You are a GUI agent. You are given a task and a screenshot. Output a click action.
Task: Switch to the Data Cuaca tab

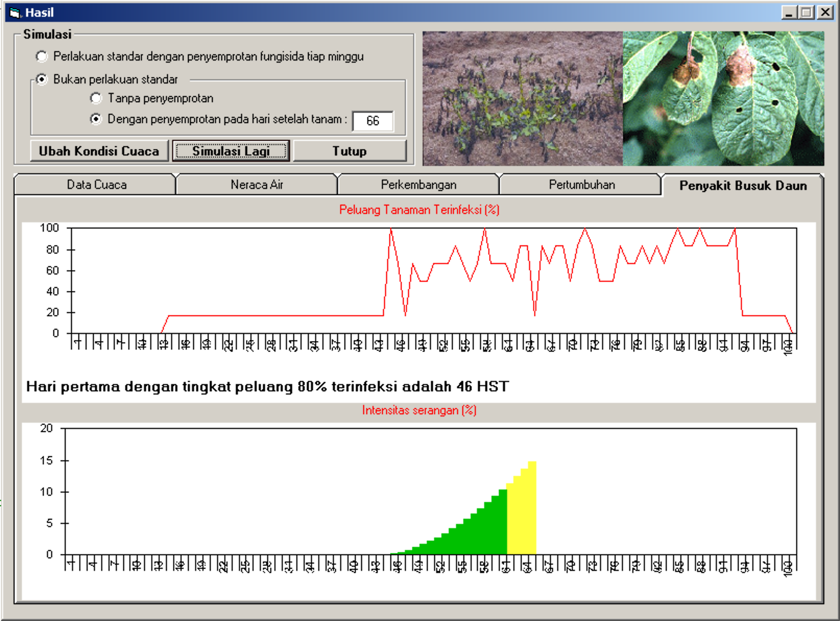[x=96, y=185]
